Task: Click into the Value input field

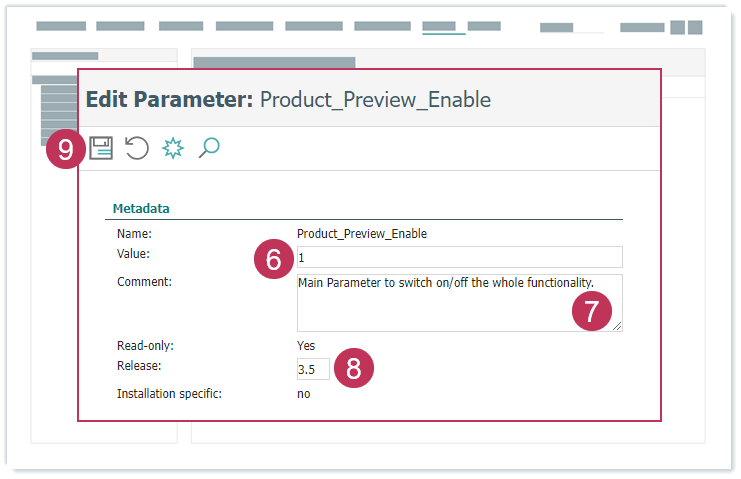Action: point(460,257)
